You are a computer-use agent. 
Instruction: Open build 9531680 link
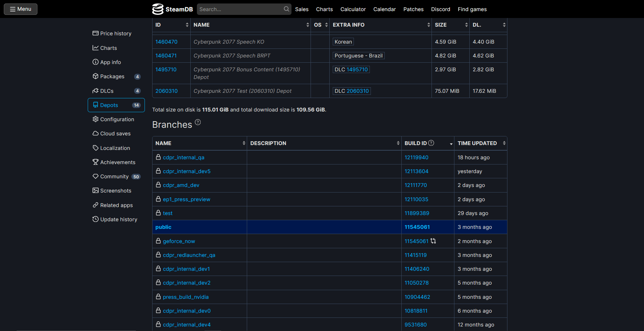point(416,325)
